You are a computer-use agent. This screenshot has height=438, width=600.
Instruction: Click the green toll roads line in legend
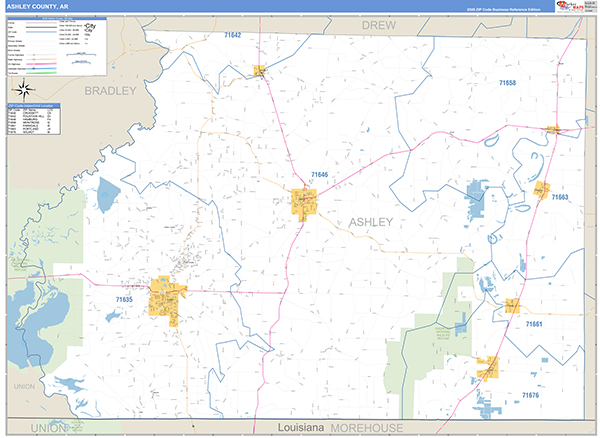pyautogui.click(x=41, y=73)
